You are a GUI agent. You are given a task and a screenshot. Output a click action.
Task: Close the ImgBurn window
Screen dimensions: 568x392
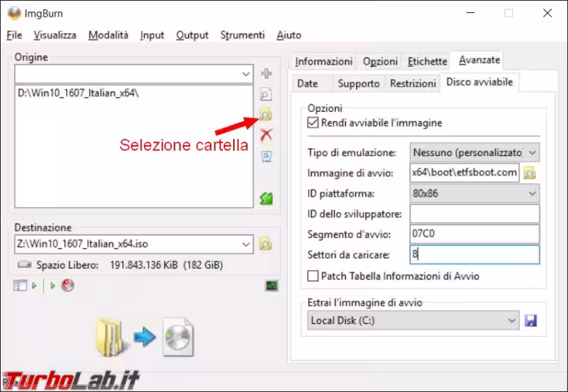pos(547,13)
